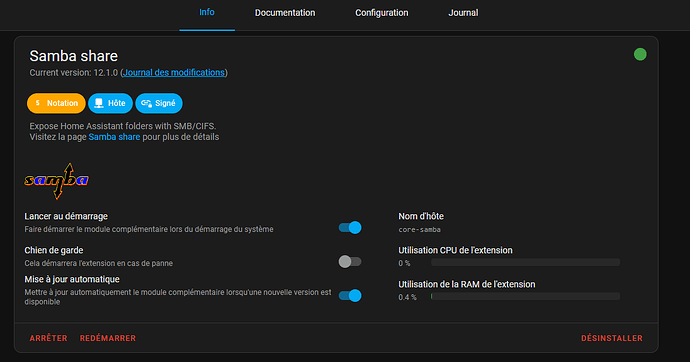Click the Lancer au démarrage label
Viewport: 690px width, 362px height.
(x=66, y=216)
